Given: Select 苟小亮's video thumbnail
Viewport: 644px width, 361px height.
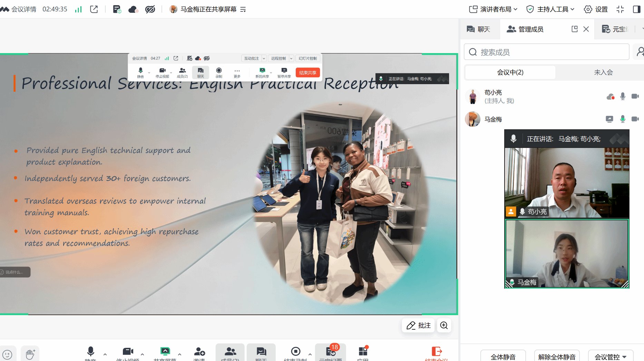Looking at the screenshot, I should [567, 183].
